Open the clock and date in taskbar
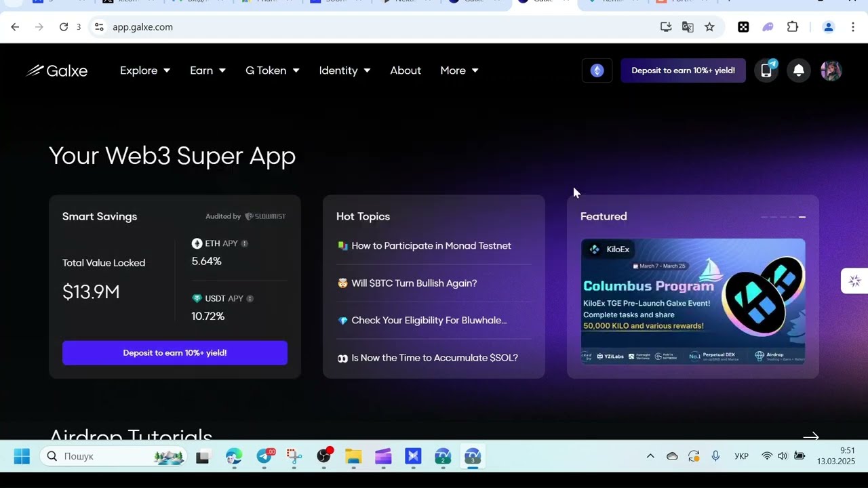Image resolution: width=868 pixels, height=488 pixels. click(x=836, y=456)
